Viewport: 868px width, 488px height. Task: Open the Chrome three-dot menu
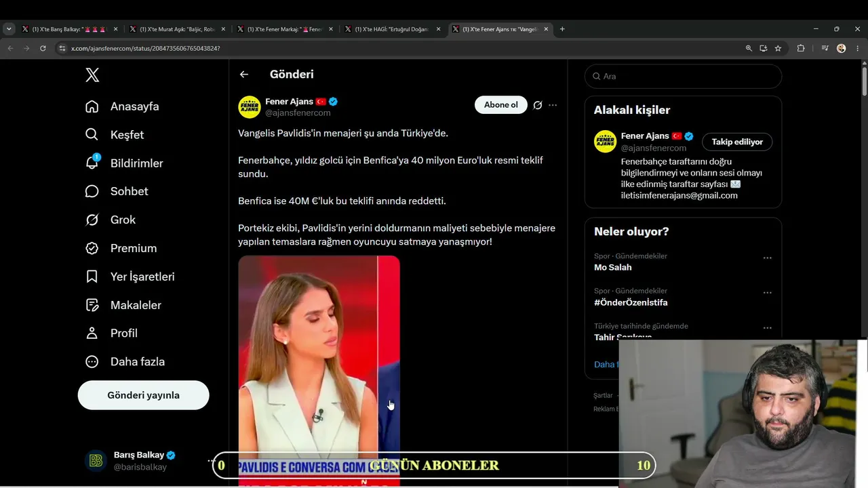tap(856, 48)
